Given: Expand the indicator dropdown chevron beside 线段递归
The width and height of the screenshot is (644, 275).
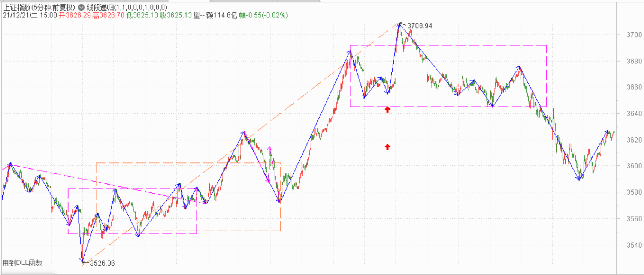Looking at the screenshot, I should pos(81,7).
